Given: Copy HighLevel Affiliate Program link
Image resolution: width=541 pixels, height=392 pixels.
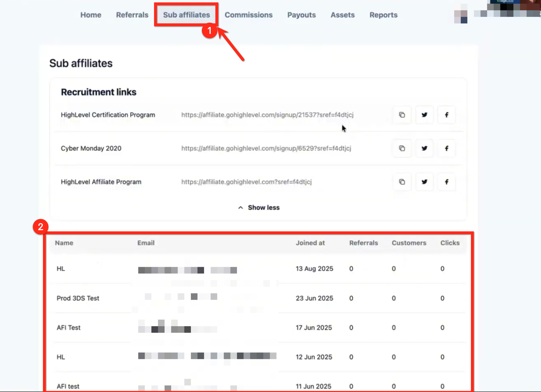Looking at the screenshot, I should [402, 182].
